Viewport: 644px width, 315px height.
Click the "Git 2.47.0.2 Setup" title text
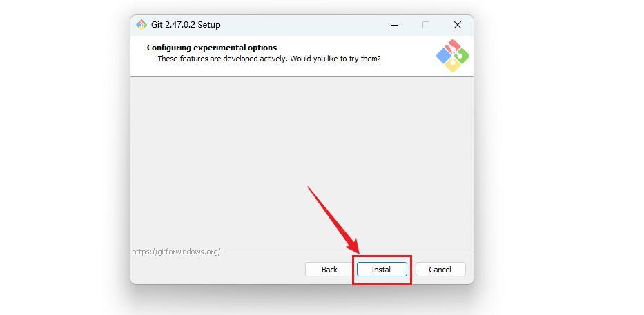(x=186, y=25)
